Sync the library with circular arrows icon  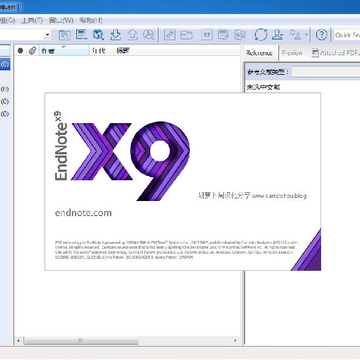tap(260, 35)
